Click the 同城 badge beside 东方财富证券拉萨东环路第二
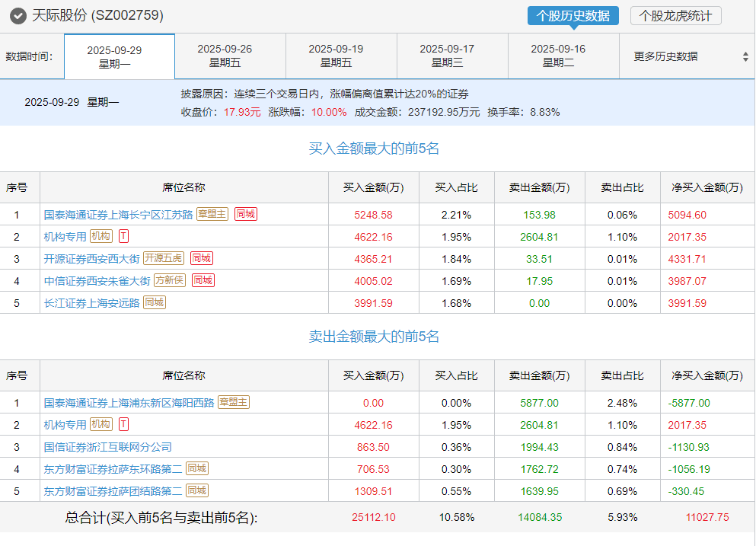This screenshot has width=756, height=546. coord(196,468)
